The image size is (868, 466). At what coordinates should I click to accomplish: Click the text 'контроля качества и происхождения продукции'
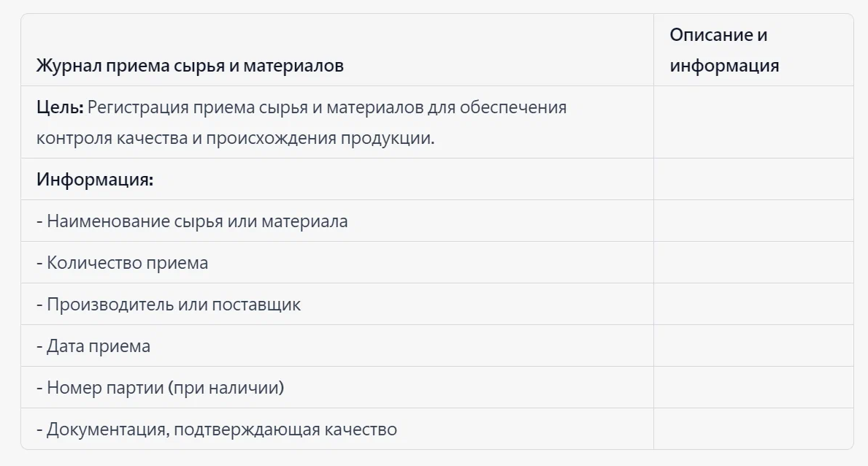235,138
